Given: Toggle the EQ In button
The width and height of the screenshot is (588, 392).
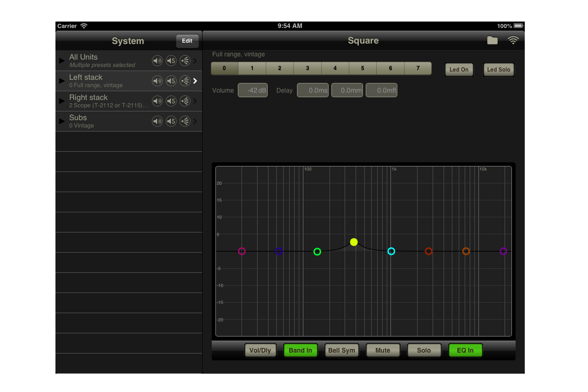Looking at the screenshot, I should click(x=465, y=350).
